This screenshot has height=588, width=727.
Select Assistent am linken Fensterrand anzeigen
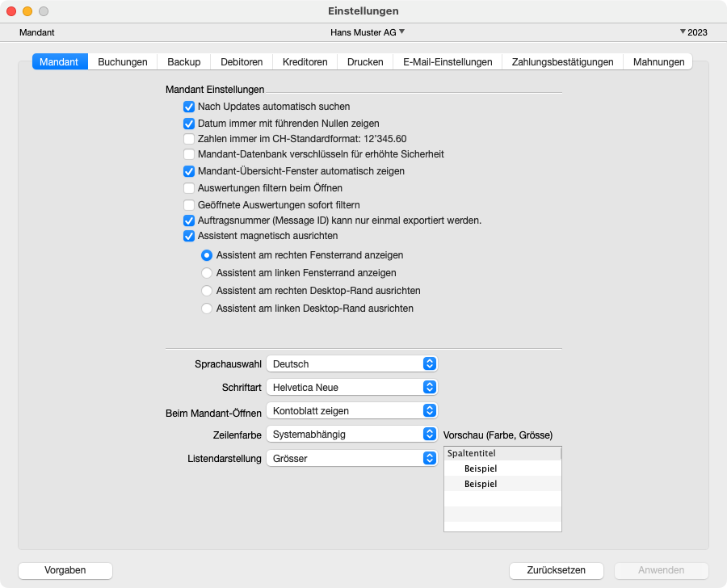(x=208, y=273)
